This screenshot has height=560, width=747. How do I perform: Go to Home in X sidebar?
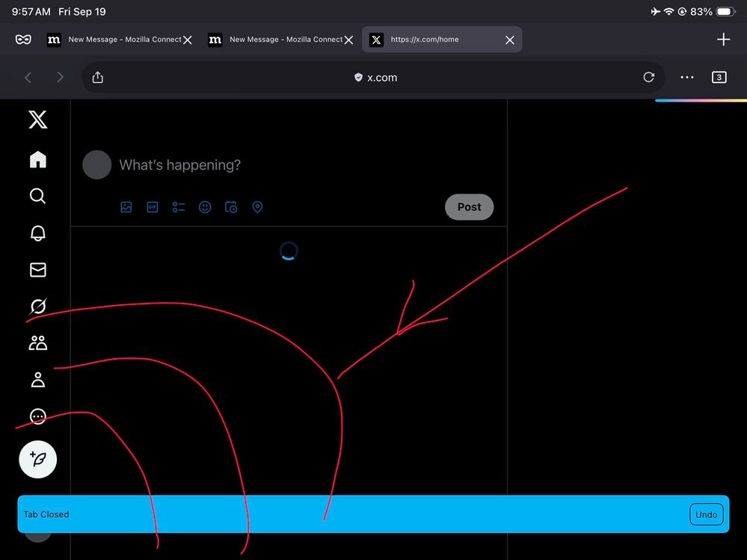click(37, 159)
